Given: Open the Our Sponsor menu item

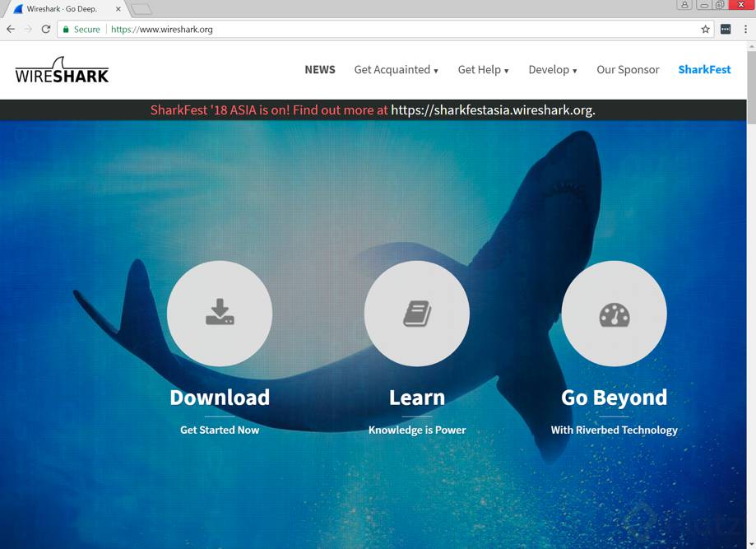Looking at the screenshot, I should tap(628, 69).
